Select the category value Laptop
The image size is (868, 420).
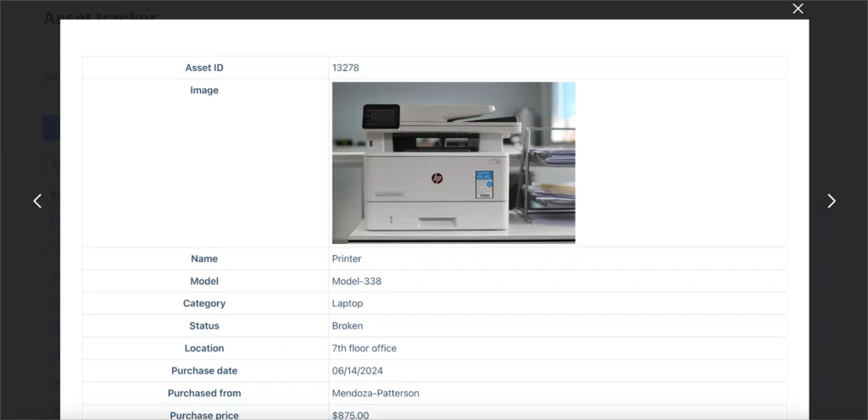pyautogui.click(x=348, y=303)
